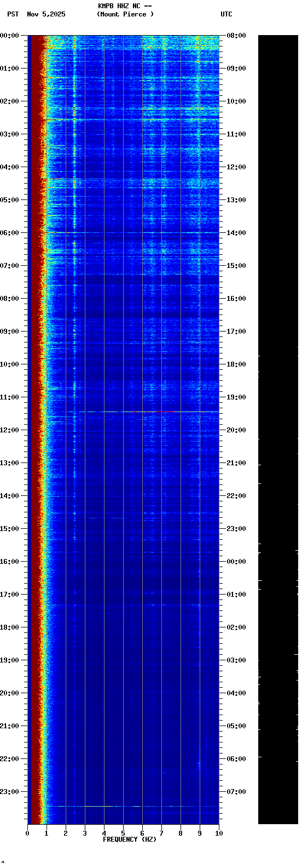302x868 pixels.
Task: Click the PST time label '05:00'
Action: pos(9,200)
